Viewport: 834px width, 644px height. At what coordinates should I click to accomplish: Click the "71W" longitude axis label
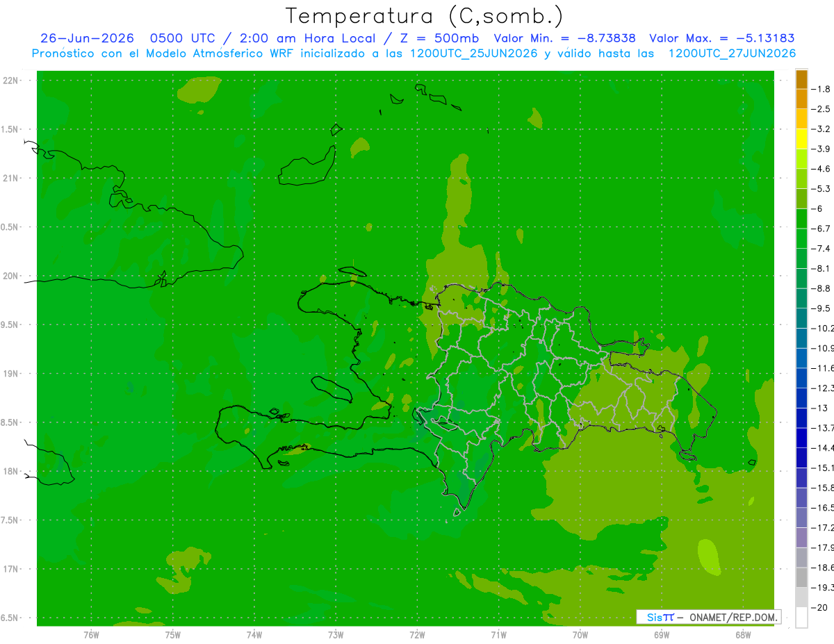(498, 635)
